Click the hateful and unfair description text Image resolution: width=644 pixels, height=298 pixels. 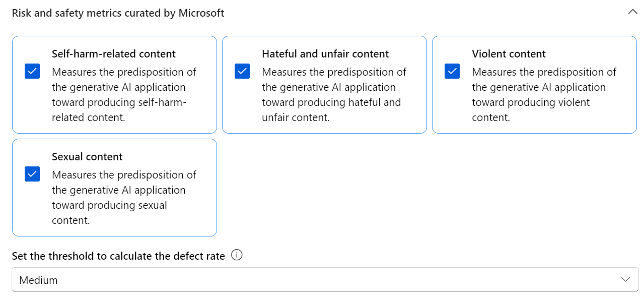click(334, 95)
